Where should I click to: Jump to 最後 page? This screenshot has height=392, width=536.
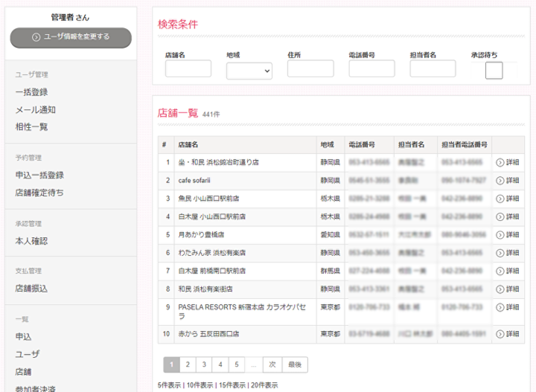click(x=295, y=364)
